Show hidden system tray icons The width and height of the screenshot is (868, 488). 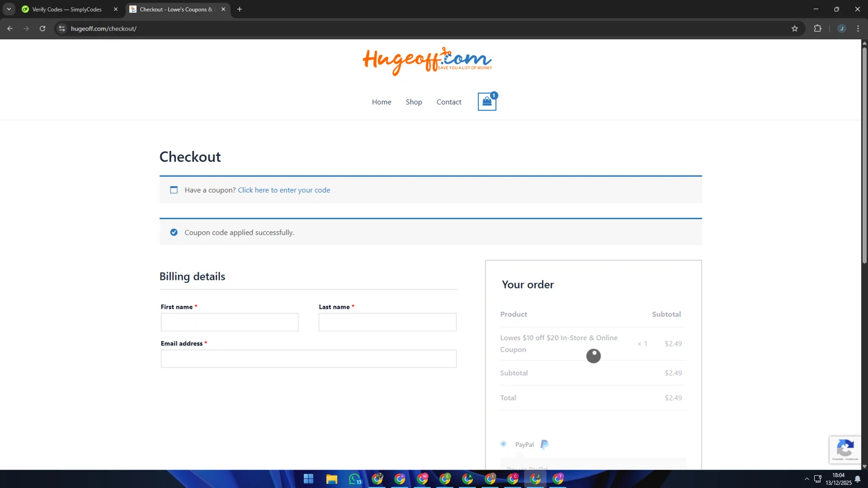(x=807, y=479)
